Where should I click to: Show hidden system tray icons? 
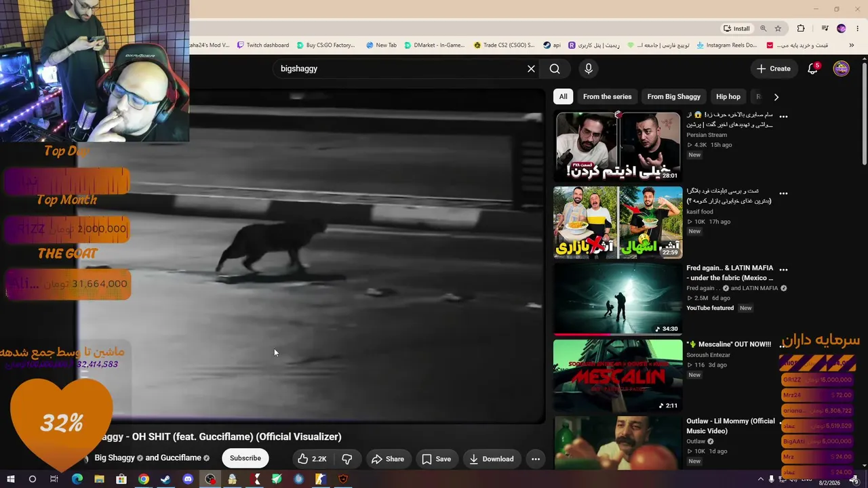tap(760, 479)
